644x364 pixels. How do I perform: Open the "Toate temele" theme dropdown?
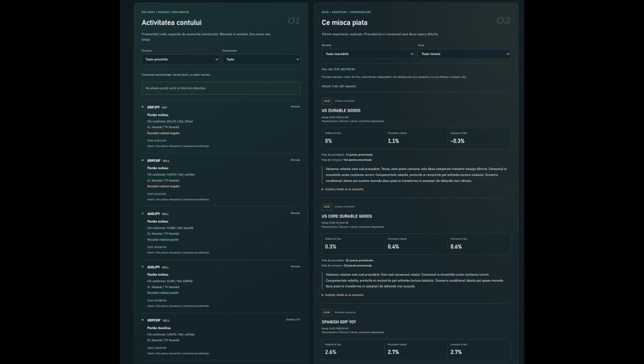tap(464, 54)
